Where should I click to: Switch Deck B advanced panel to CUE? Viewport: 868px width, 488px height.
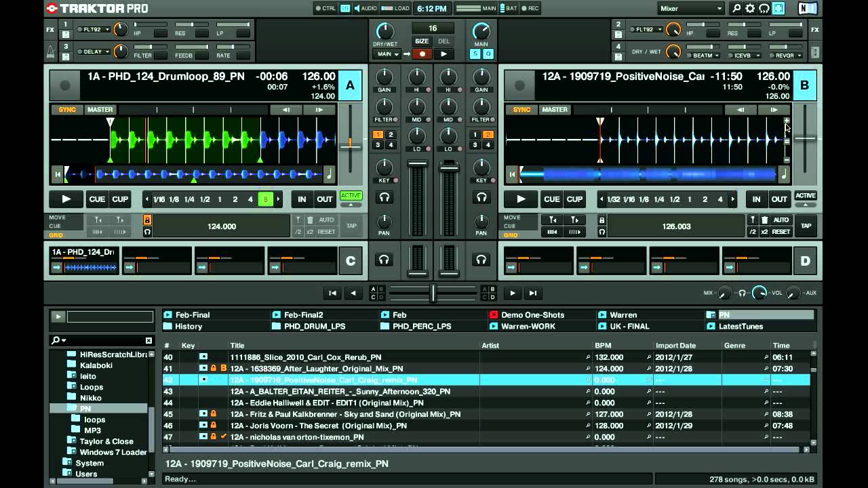(x=509, y=226)
